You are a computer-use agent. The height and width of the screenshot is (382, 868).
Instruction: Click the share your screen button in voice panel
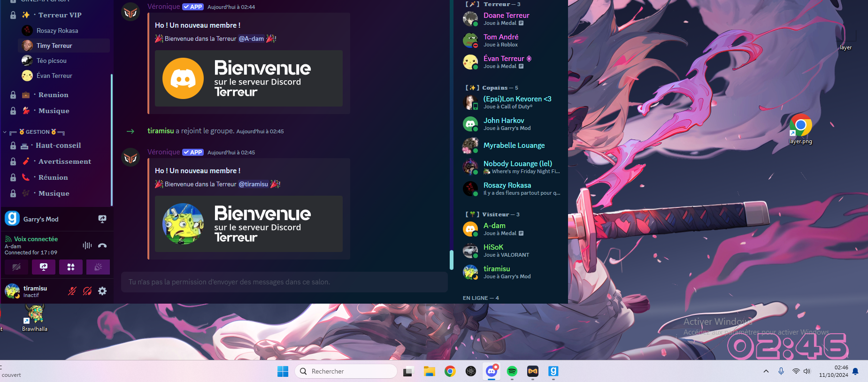(x=44, y=267)
